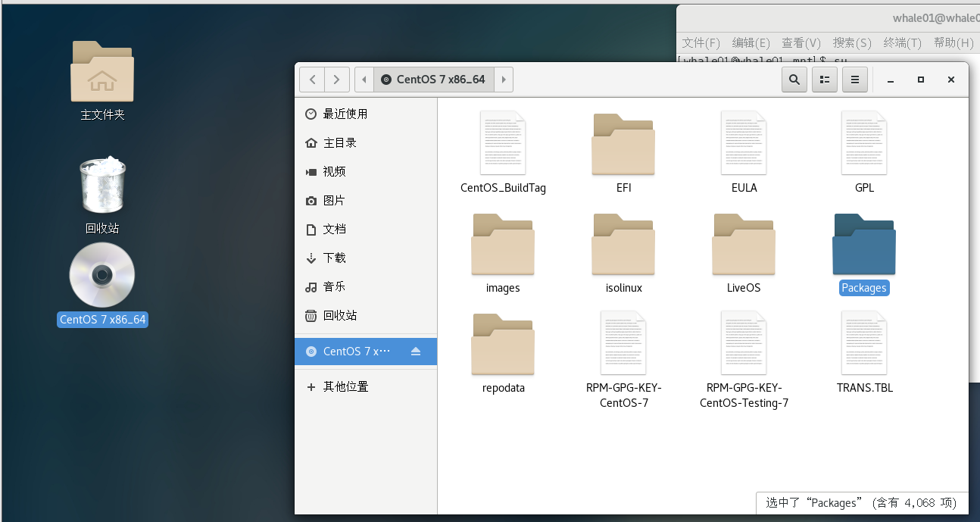Screen dimensions: 980x522
Task: Select the RPM-GPG-KEY-CentOS-7 file icon
Action: pos(623,342)
